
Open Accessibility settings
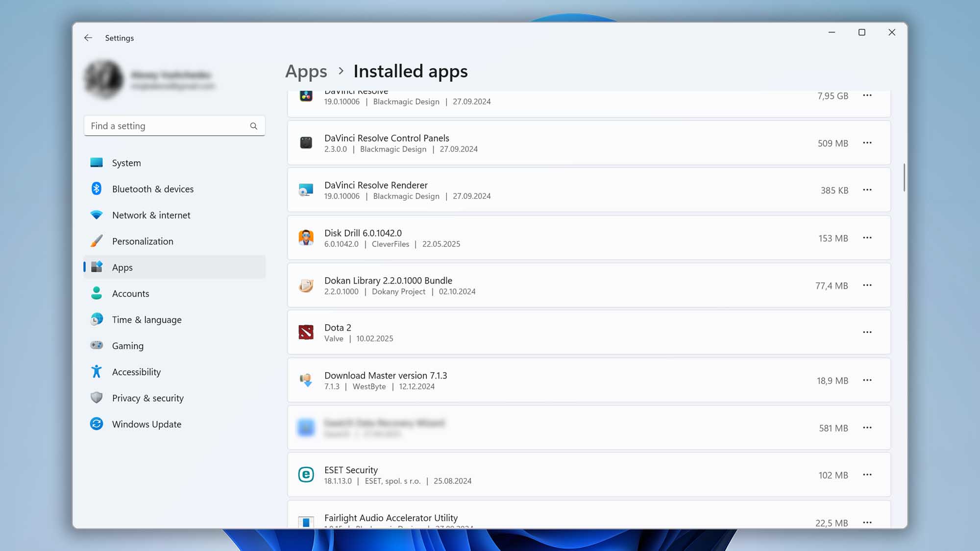pos(174,372)
